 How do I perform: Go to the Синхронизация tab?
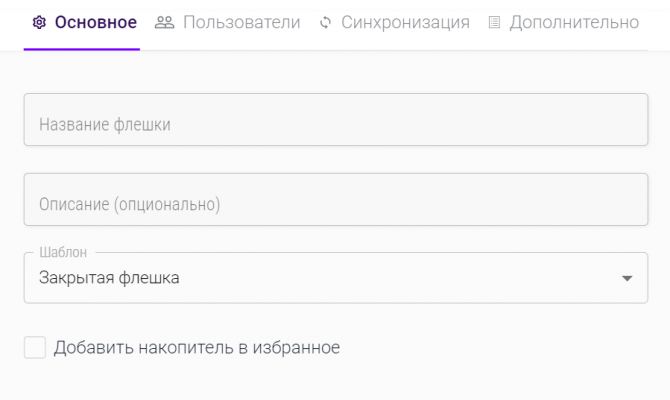pos(405,22)
